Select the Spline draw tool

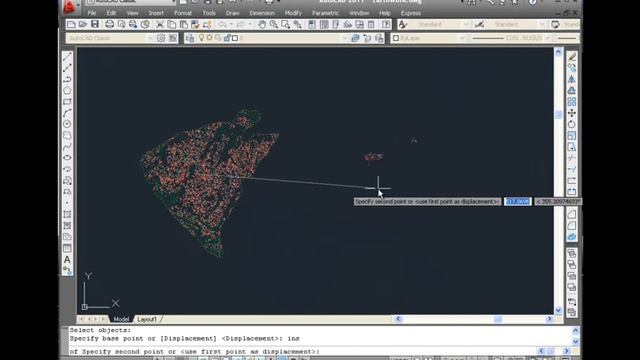coord(67,147)
